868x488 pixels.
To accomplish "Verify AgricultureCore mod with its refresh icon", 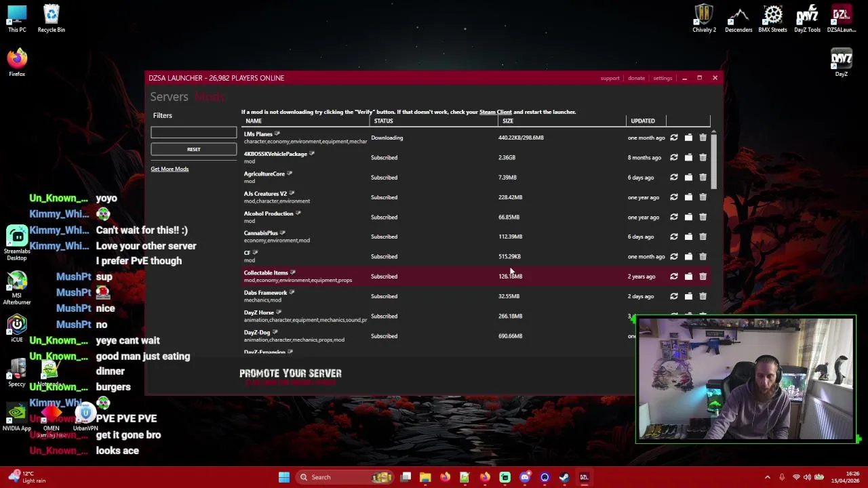I will tap(674, 178).
